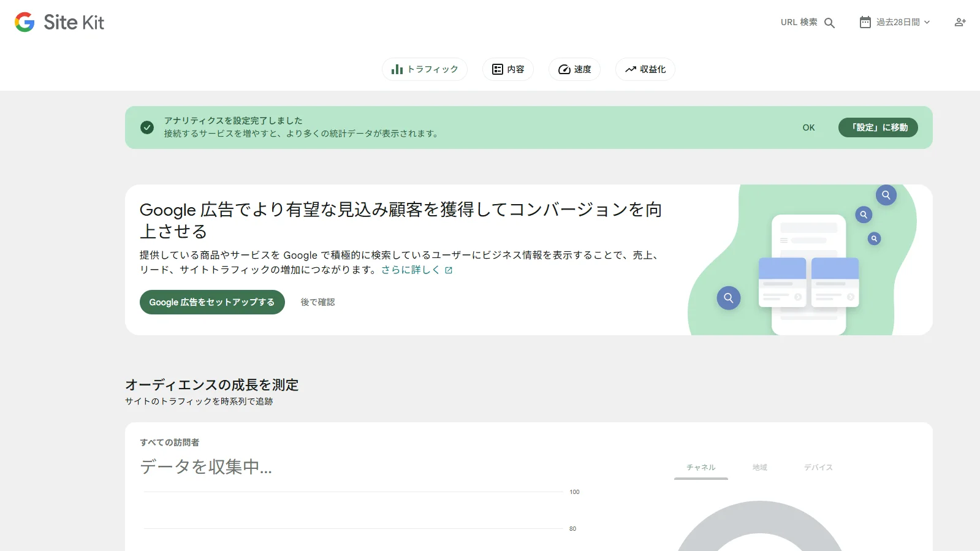Click the 100 axis label on chart

[x=574, y=492]
